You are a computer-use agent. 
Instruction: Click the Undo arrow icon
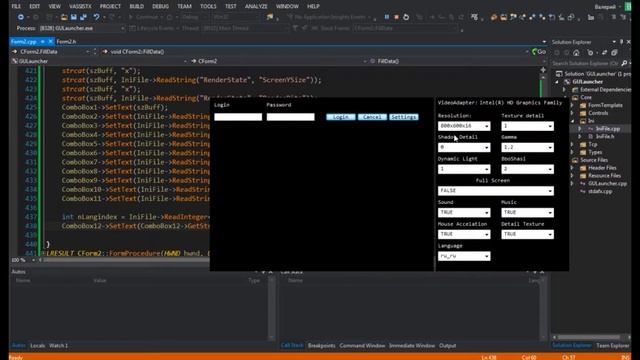(96, 17)
